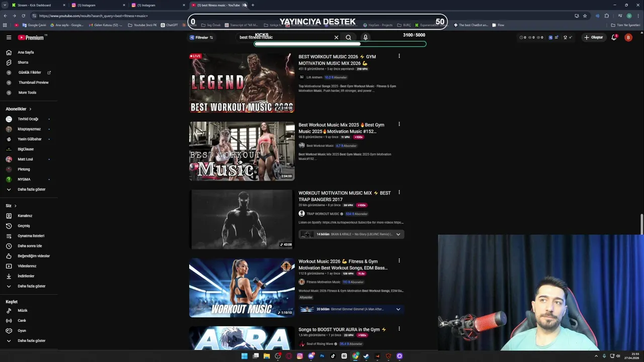Open Oynatma listeleri playlists
644x362 pixels.
click(31, 236)
